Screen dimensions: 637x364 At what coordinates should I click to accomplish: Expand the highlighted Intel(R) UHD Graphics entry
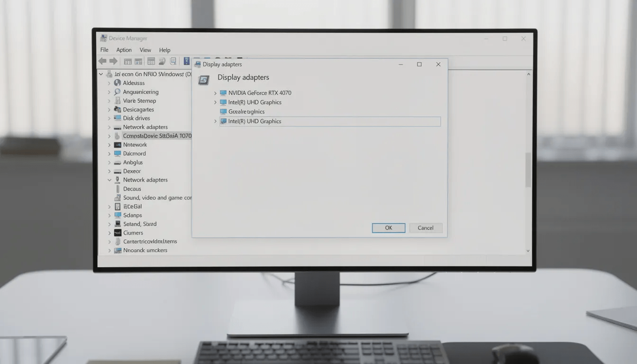215,122
